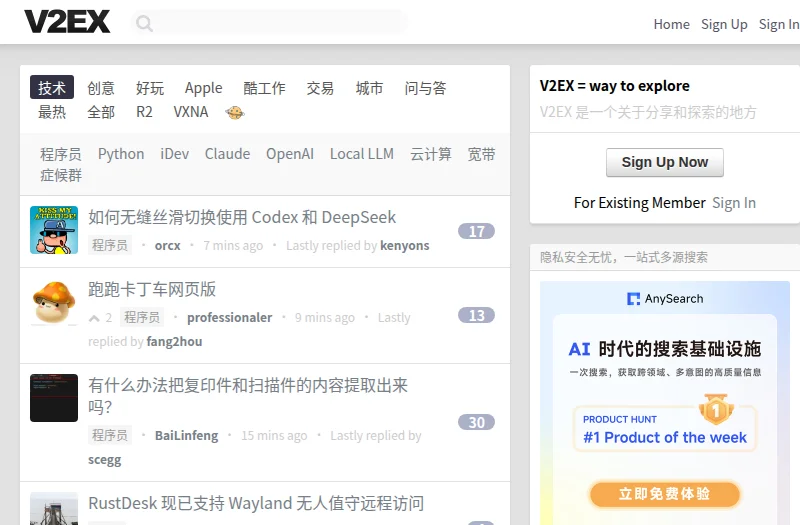Click 程序员 tag on orcx's post
Screen dimensions: 800x525
[x=110, y=245]
